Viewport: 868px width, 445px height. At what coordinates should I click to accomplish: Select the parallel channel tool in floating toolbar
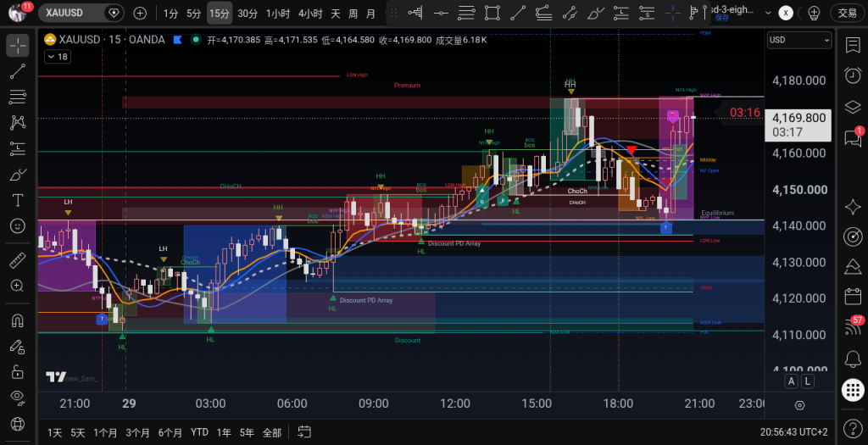[570, 14]
